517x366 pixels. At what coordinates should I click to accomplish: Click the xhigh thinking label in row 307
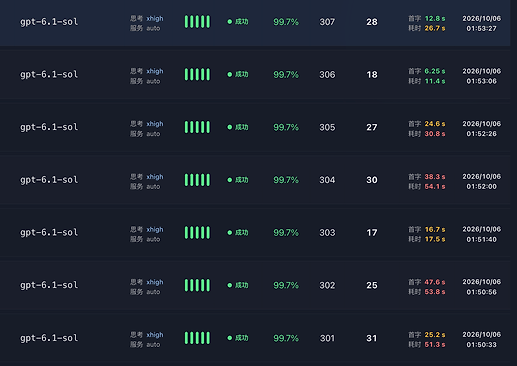click(155, 19)
